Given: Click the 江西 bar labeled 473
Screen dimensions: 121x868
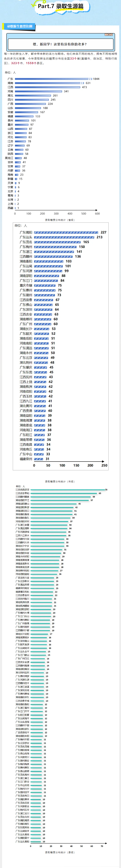Looking at the screenshot, I should [x=47, y=87].
